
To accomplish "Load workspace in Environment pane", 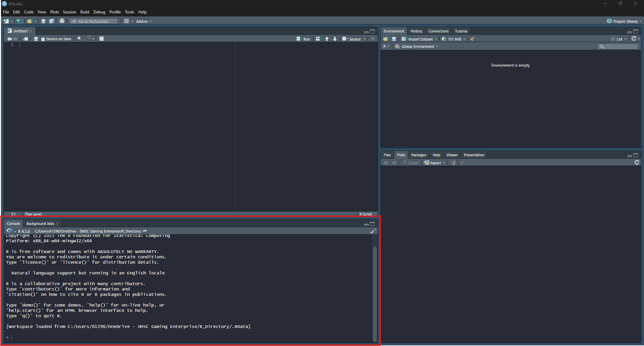I will point(386,39).
